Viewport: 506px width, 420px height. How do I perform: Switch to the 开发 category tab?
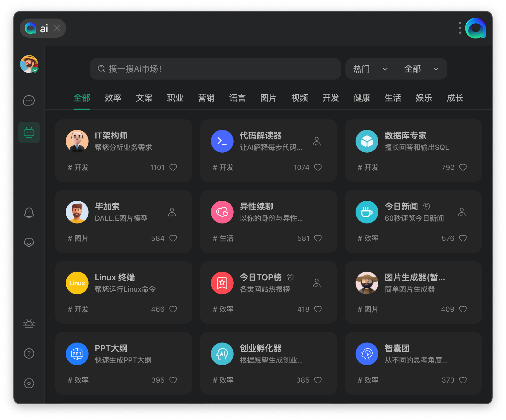[330, 98]
